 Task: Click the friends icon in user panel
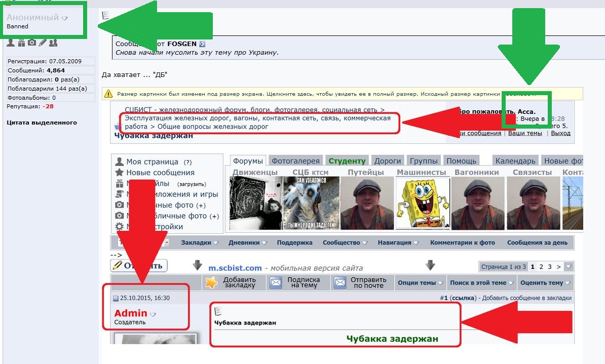[53, 43]
